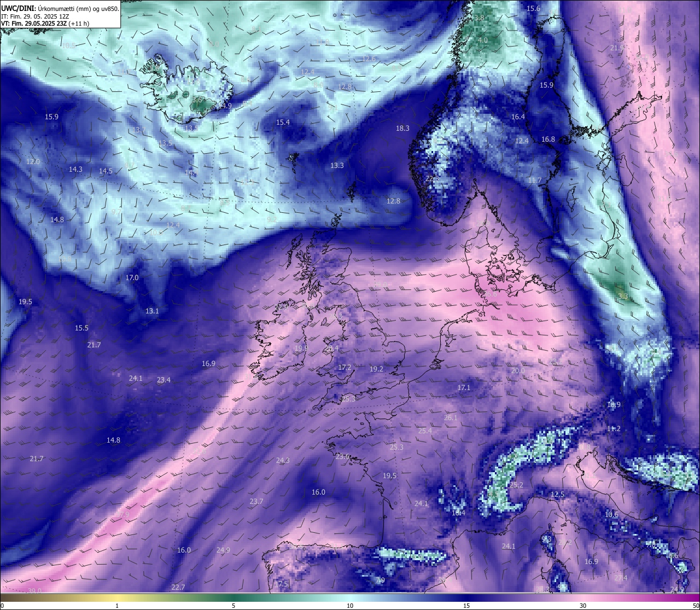Click the 15.4 value on the map
This screenshot has height=610, width=700.
(283, 123)
